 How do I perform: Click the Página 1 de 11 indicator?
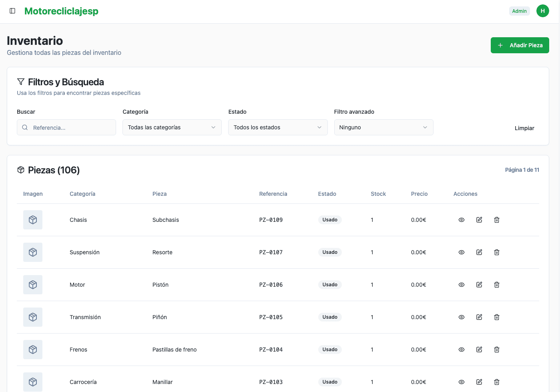point(522,170)
